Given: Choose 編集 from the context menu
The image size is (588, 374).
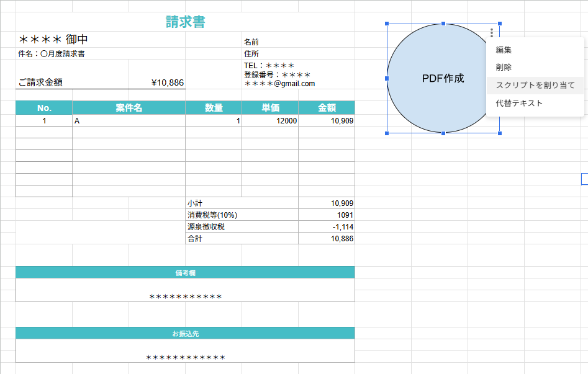Looking at the screenshot, I should pyautogui.click(x=504, y=50).
